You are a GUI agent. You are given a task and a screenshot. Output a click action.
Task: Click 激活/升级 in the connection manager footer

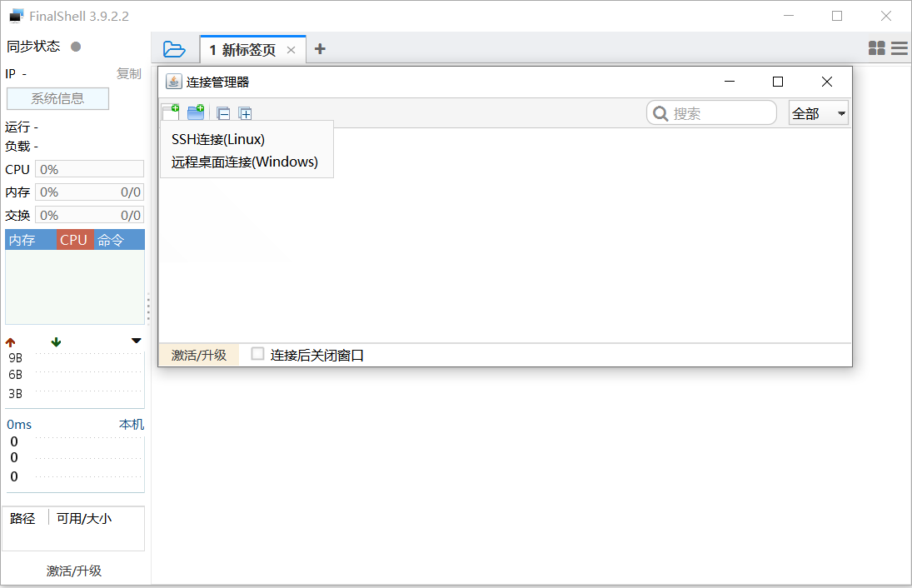click(199, 355)
